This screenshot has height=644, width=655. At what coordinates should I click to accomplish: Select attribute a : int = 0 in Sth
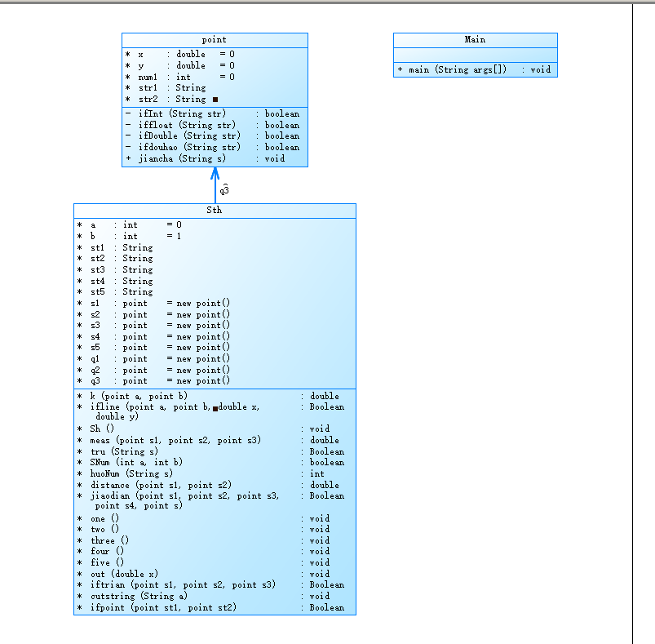click(x=130, y=224)
